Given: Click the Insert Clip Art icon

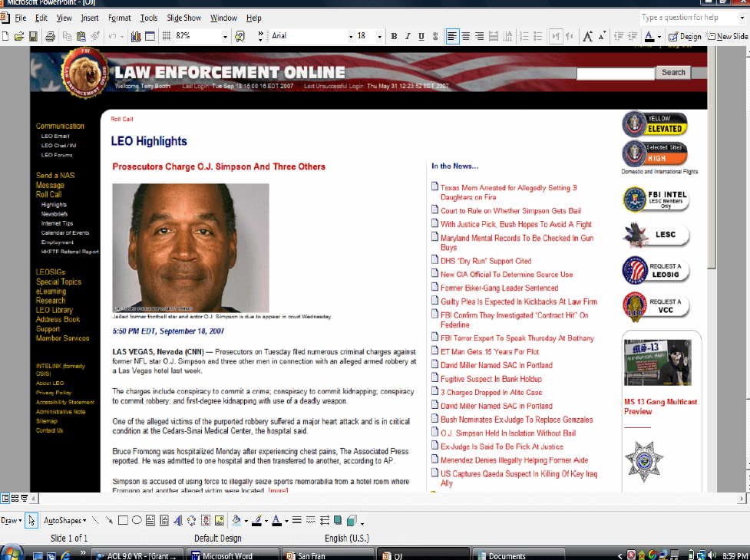Looking at the screenshot, I should 206,520.
